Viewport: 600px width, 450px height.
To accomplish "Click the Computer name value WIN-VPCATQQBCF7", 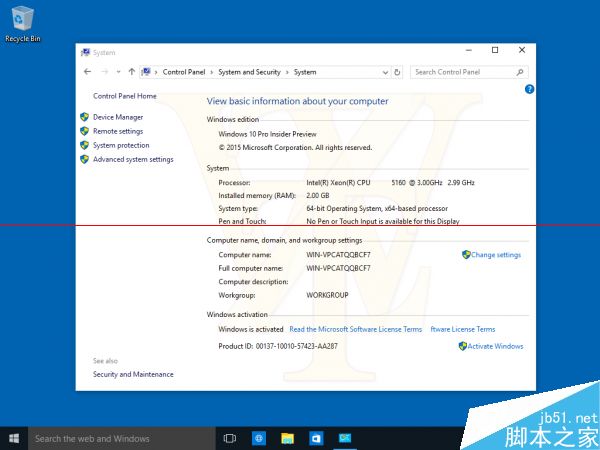I will tap(338, 255).
